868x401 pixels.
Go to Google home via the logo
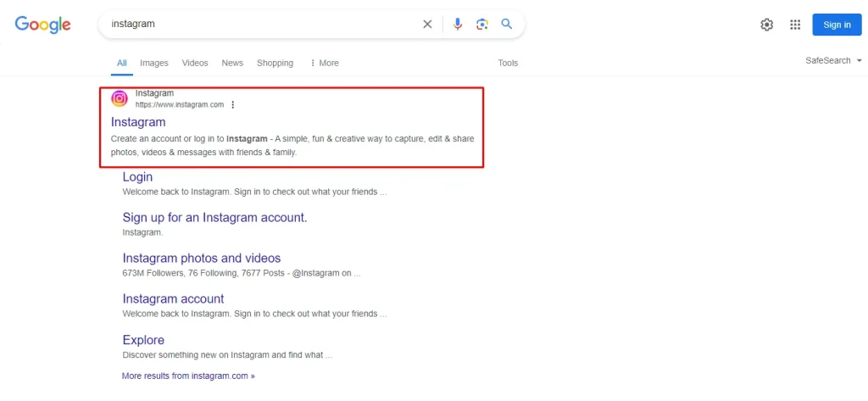[x=42, y=25]
